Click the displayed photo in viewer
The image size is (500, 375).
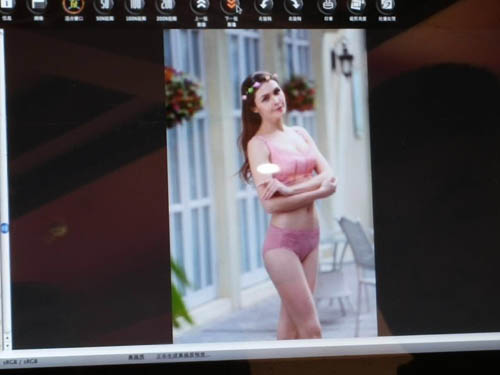coord(271,185)
